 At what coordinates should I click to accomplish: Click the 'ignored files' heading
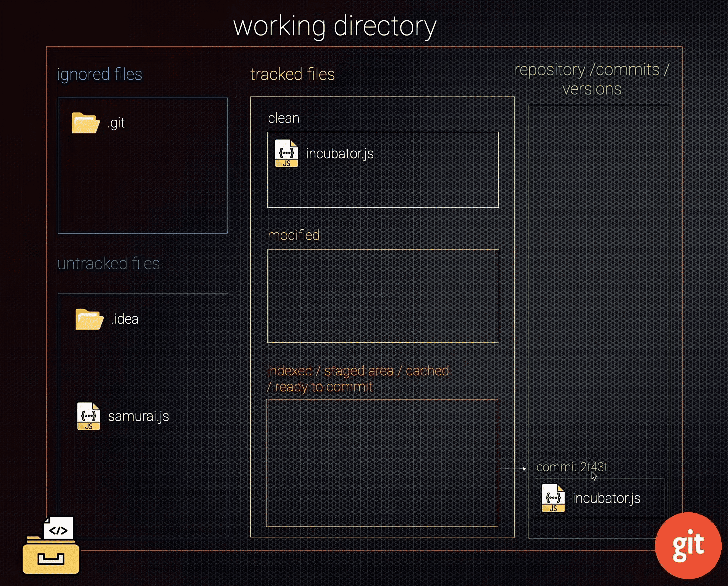click(x=99, y=74)
